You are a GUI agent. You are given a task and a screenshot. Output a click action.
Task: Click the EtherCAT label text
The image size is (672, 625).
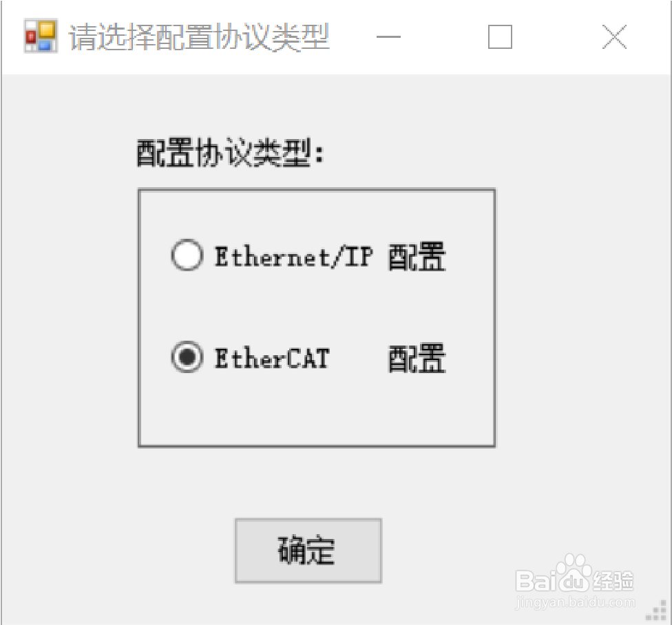point(272,358)
